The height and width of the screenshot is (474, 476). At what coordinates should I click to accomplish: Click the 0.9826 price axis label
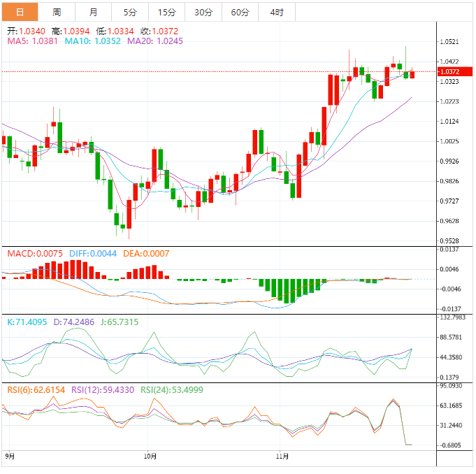coord(449,181)
